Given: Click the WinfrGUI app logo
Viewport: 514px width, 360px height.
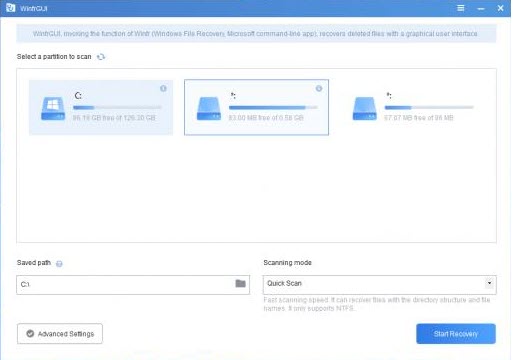Looking at the screenshot, I should click(11, 8).
